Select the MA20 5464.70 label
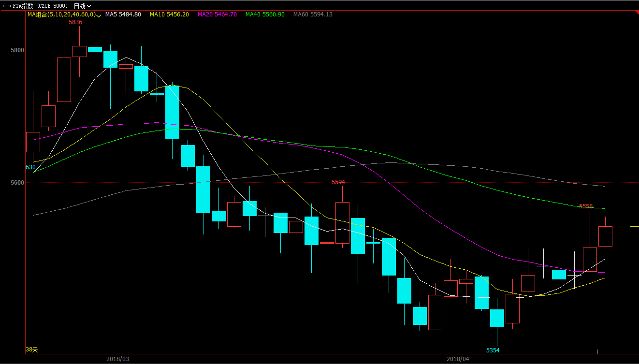Image resolution: width=639 pixels, height=364 pixels. pyautogui.click(x=217, y=15)
